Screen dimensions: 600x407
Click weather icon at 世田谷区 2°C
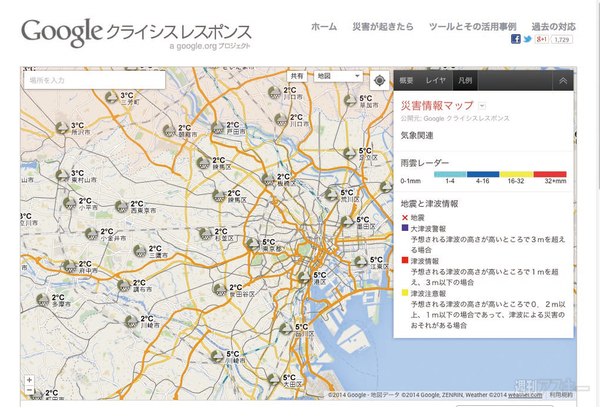(x=220, y=290)
